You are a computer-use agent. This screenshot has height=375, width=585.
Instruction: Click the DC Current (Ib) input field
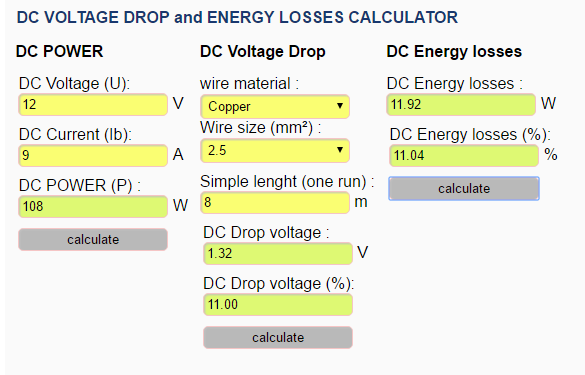coord(93,155)
